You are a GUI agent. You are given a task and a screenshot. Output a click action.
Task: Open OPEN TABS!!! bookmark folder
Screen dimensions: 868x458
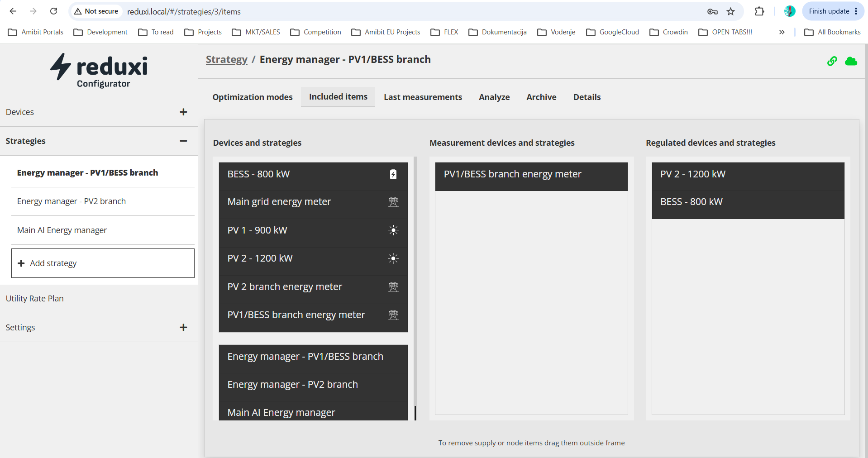pyautogui.click(x=725, y=32)
